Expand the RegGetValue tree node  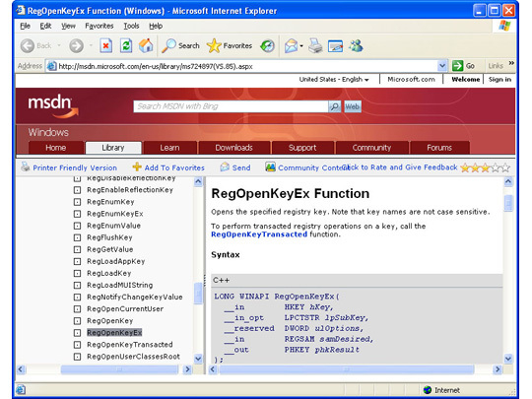78,249
